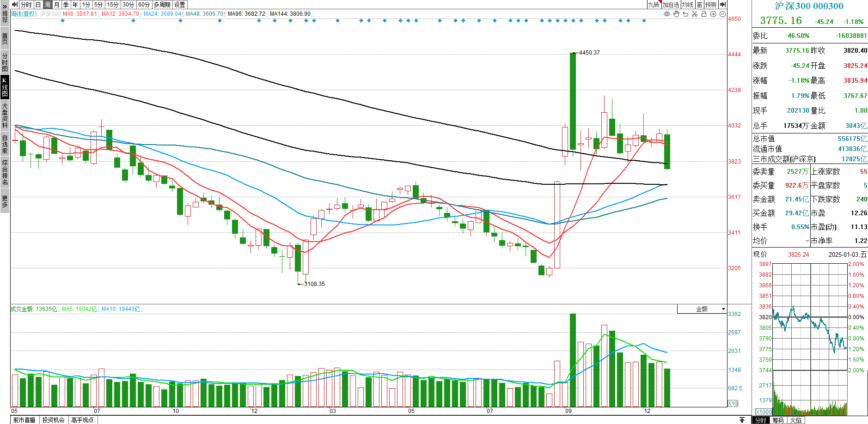Viewport: 868px width, 424px height.
Task: Click the MA12: 3934.76 indicator label
Action: 120,14
